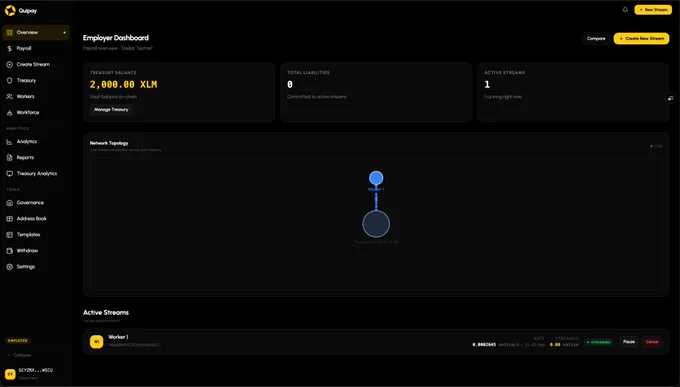Click the 2,000.00 XLM treasury balance
680x387 pixels.
[124, 85]
